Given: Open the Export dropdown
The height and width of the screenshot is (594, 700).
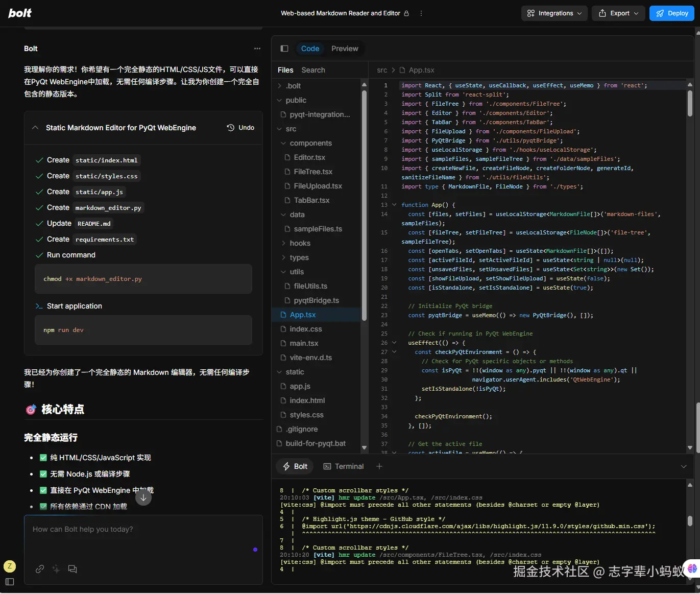Looking at the screenshot, I should tap(618, 13).
